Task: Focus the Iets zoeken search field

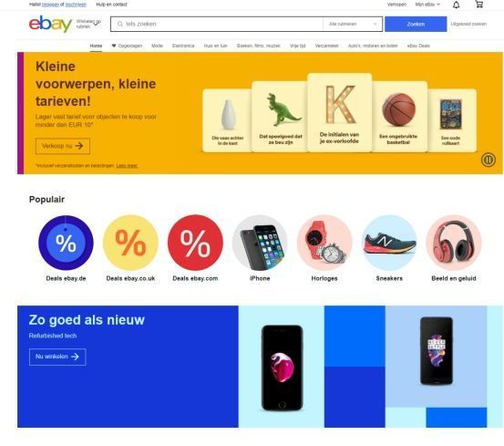Action: (217, 24)
